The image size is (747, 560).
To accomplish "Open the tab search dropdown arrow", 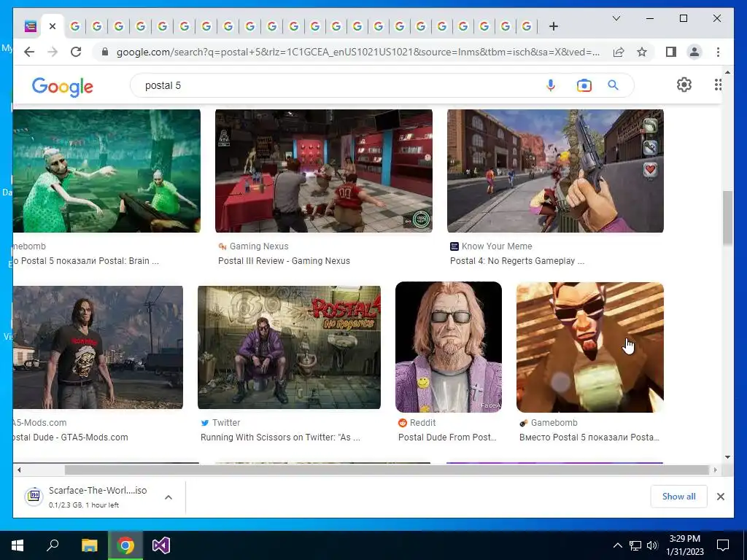I will point(616,18).
